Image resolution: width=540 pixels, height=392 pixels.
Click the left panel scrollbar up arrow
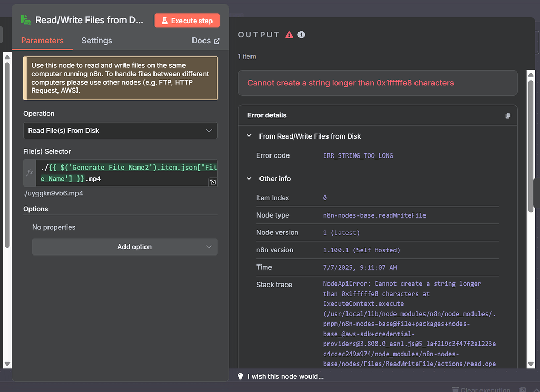[x=7, y=56]
